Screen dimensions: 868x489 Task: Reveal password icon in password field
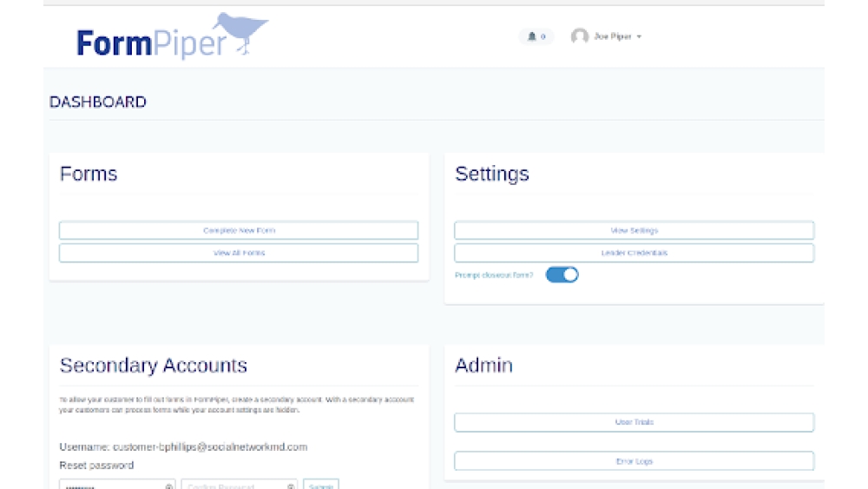[x=169, y=486]
